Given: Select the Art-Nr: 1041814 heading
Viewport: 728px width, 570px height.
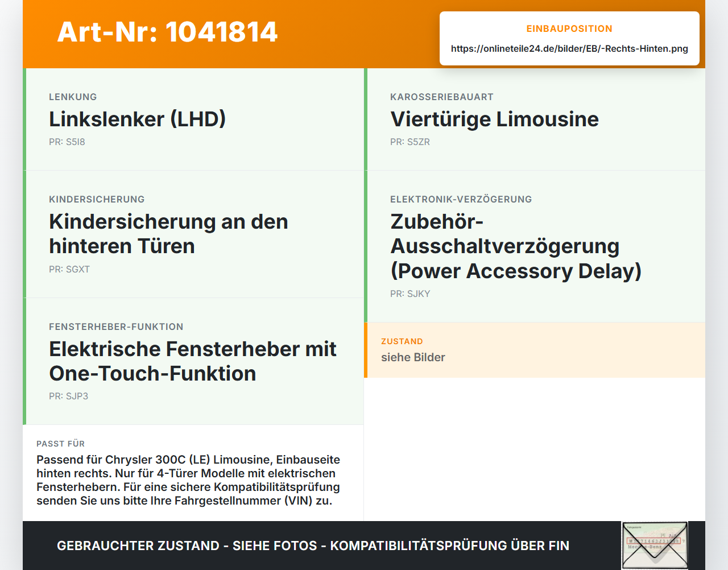Looking at the screenshot, I should (x=167, y=32).
